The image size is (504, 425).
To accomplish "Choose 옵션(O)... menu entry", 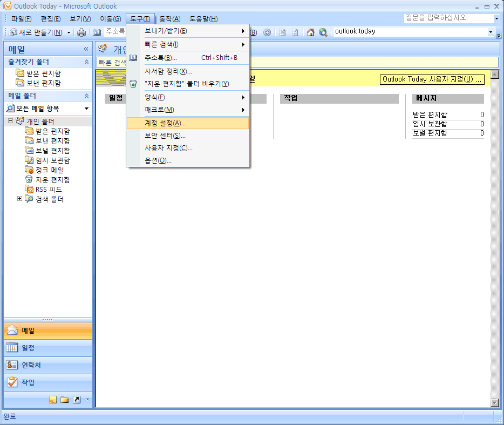I will point(188,160).
